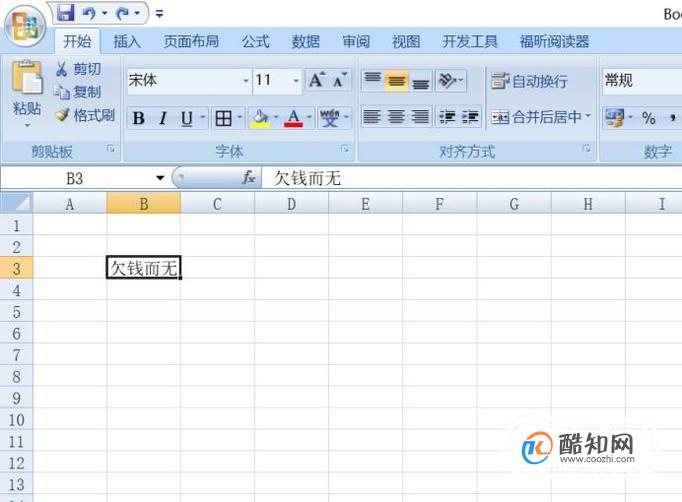Screen dimensions: 682x502
Task: Select column D header
Action: (291, 204)
